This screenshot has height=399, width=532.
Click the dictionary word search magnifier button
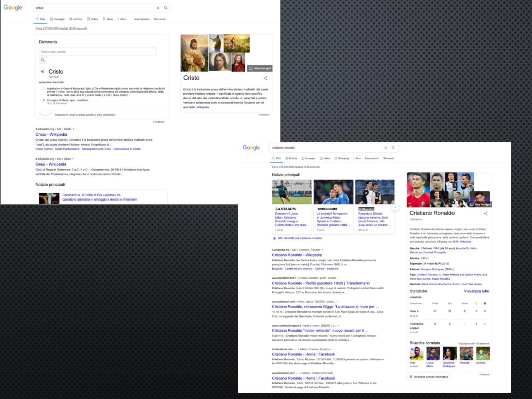coord(43,60)
